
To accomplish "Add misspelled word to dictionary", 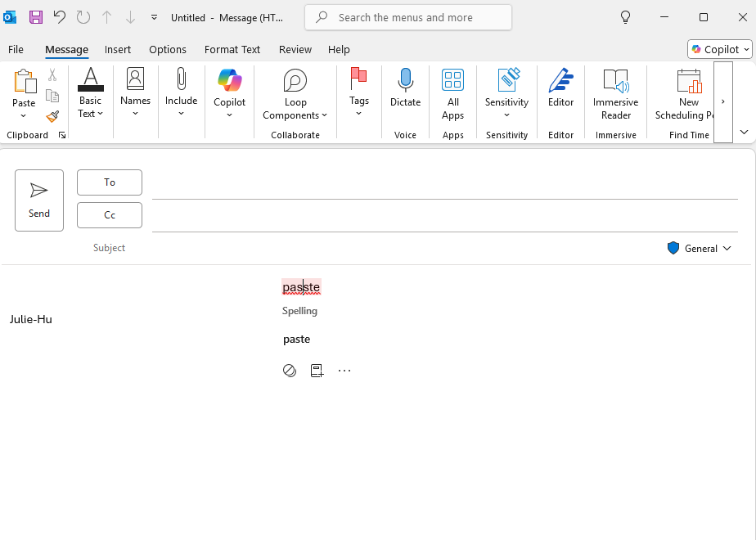I will coord(317,370).
